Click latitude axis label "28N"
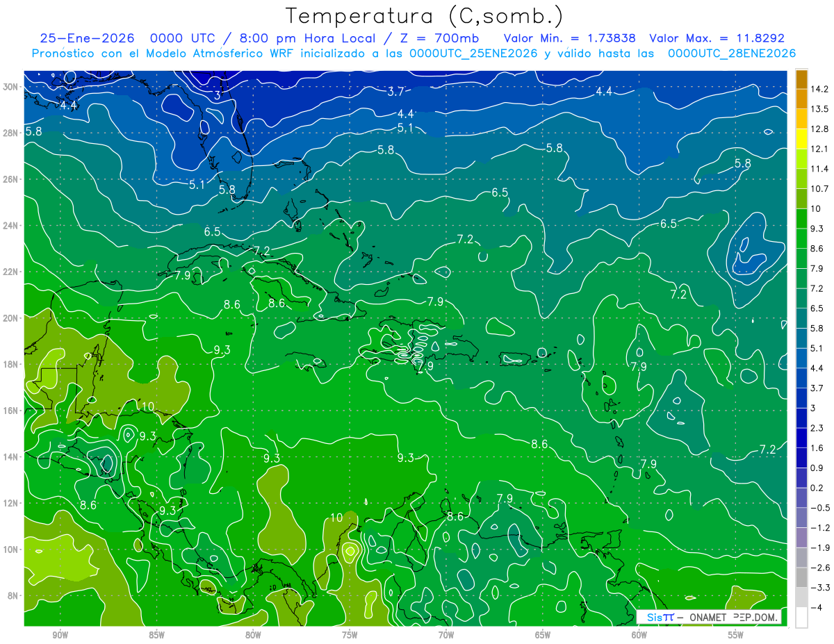The width and height of the screenshot is (834, 644). coord(11,133)
